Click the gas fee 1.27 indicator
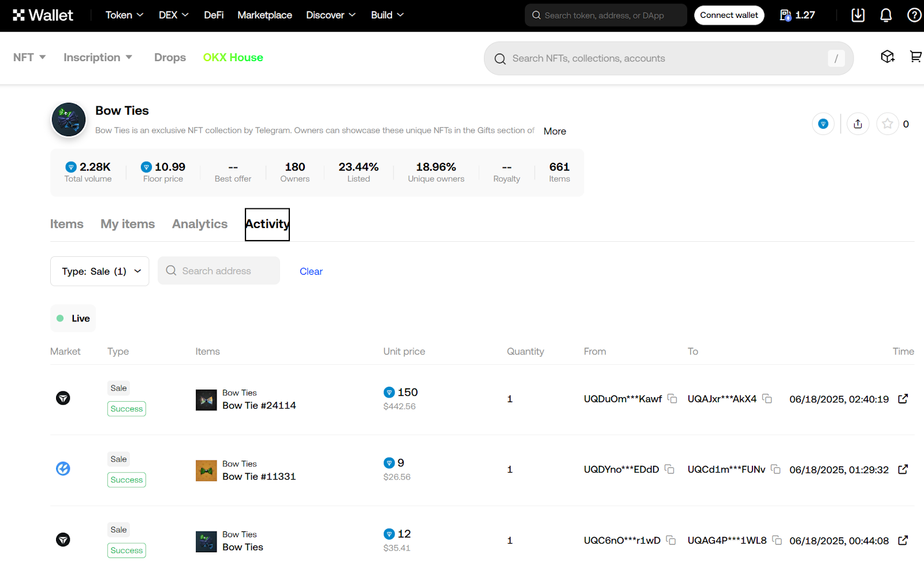Screen dimensions: 924x565 click(x=798, y=15)
